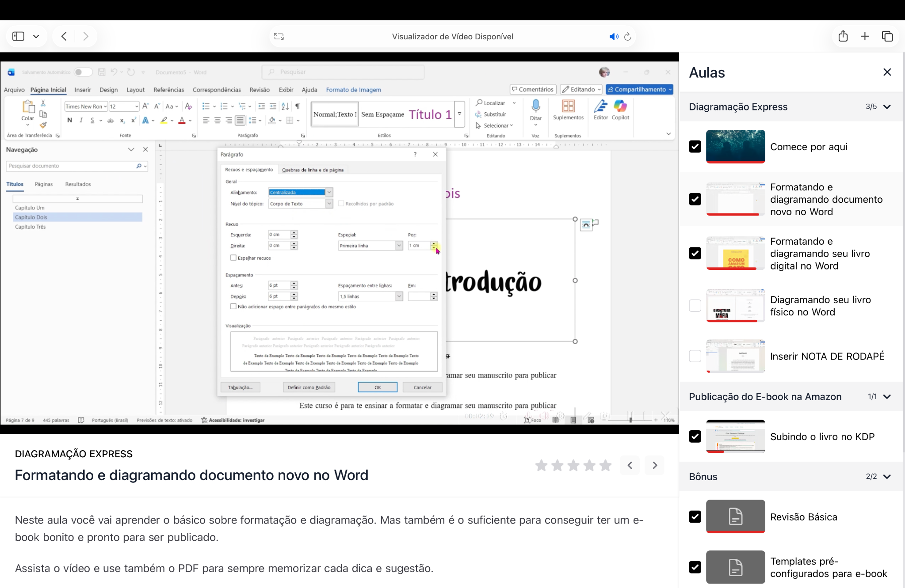Rate lesson with the fifth star
Screen dimensions: 905x588
[606, 465]
